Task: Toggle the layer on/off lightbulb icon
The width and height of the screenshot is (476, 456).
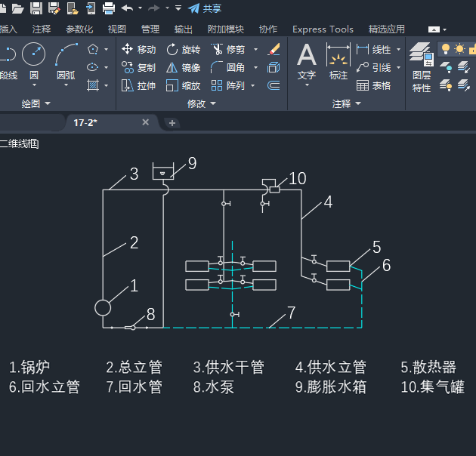Action: 446,49
